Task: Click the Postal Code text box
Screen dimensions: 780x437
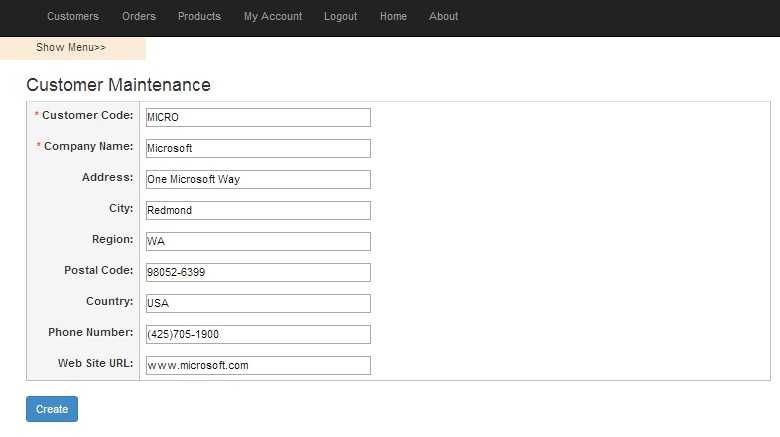Action: pyautogui.click(x=258, y=272)
